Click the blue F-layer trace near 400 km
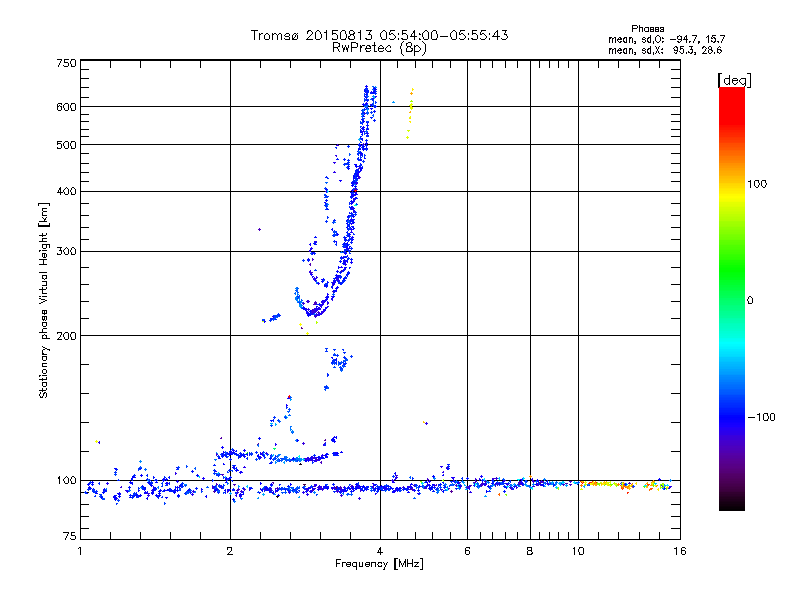800x600 pixels. click(x=354, y=191)
